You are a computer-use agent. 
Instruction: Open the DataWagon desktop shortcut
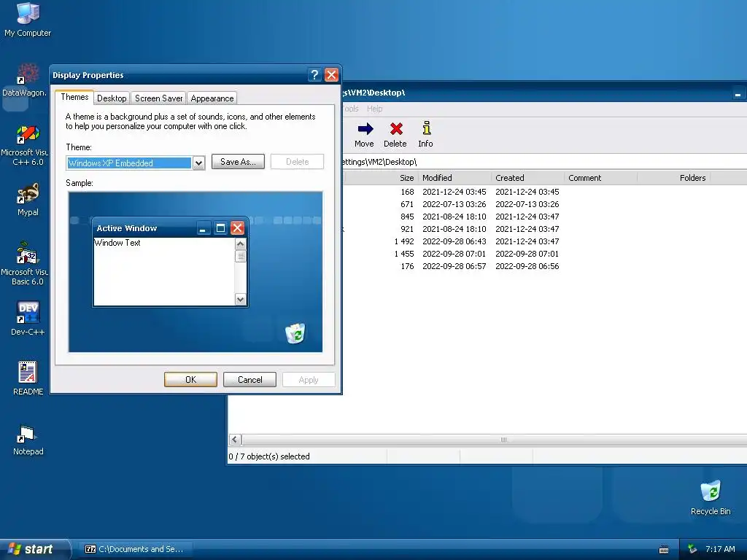25,80
